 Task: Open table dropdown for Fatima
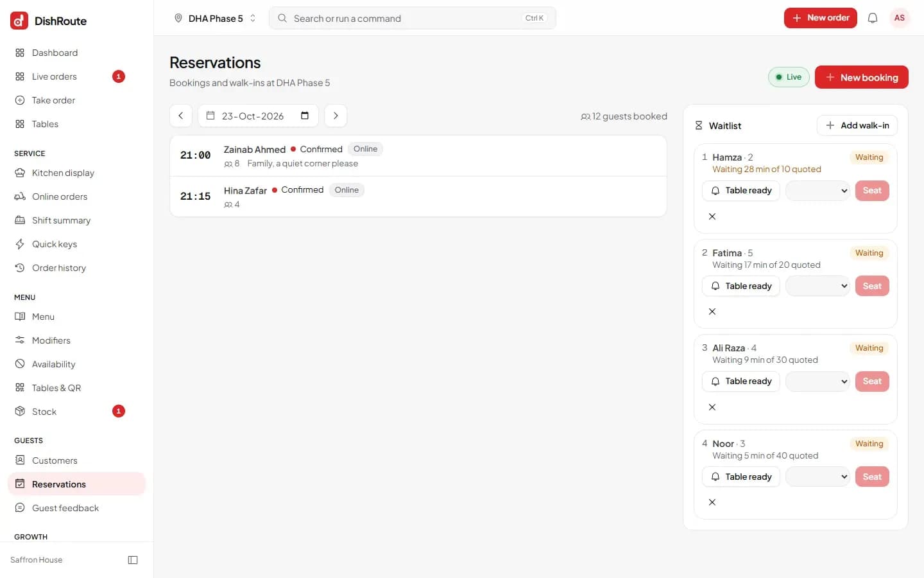click(x=817, y=286)
